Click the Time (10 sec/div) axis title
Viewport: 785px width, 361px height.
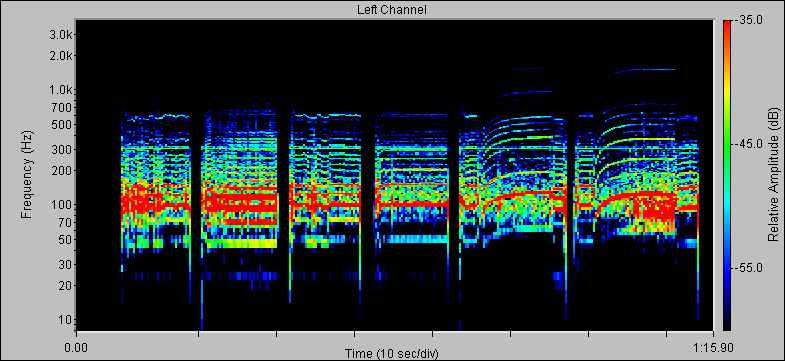tap(392, 354)
